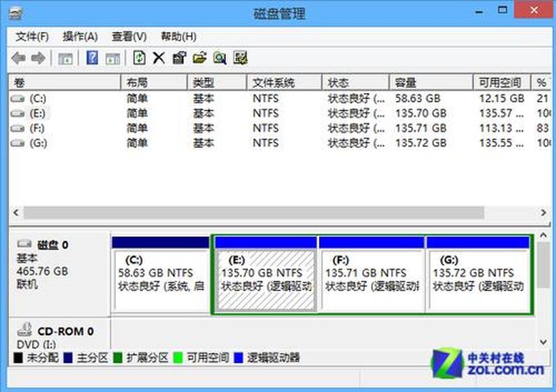Click the Settings checklist toolbar icon
Screen dimensions: 556x392
[x=240, y=58]
